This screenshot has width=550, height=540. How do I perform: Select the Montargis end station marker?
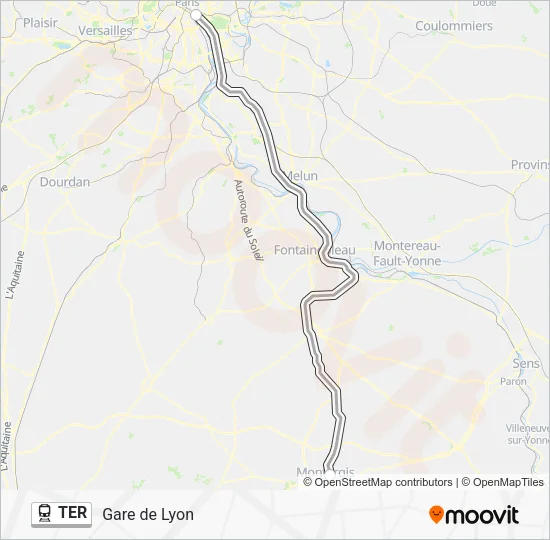[x=330, y=475]
